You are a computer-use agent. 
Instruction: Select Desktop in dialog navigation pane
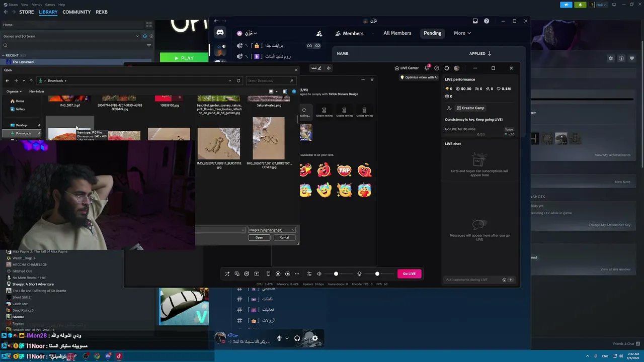[x=21, y=125]
